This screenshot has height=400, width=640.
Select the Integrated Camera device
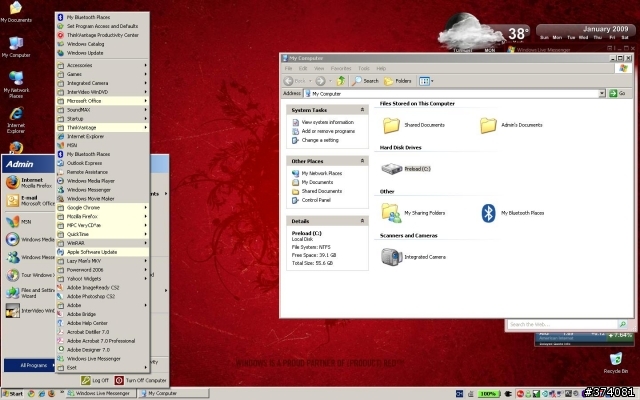click(x=413, y=257)
